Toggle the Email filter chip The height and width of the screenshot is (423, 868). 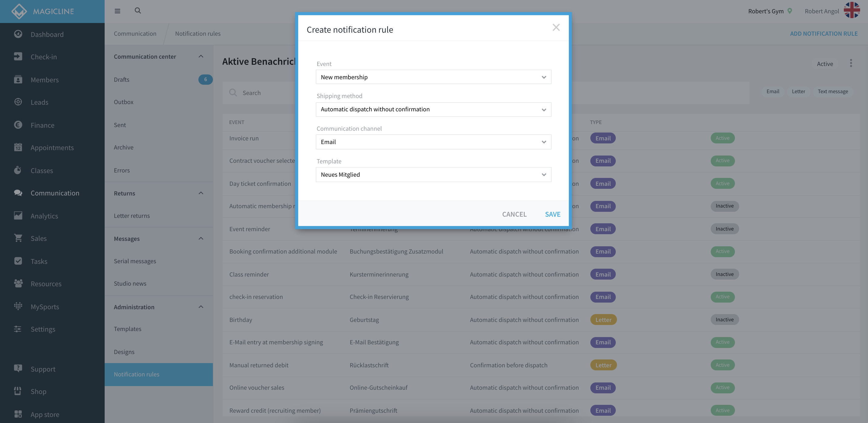[773, 91]
